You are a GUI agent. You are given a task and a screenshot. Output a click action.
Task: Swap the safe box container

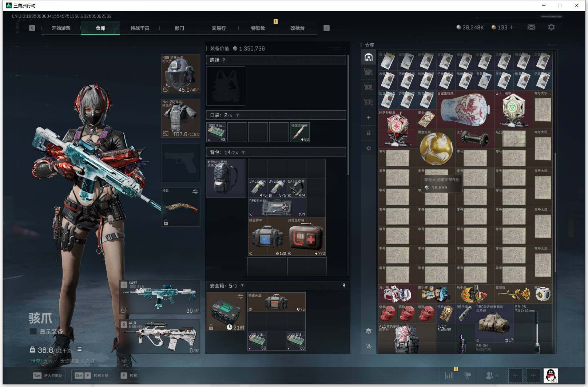point(240,296)
